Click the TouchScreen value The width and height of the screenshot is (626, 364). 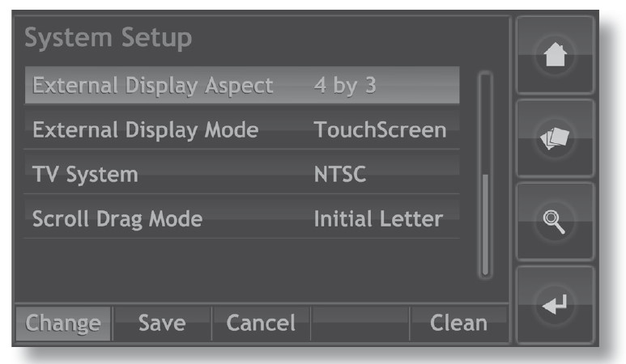[x=380, y=130]
